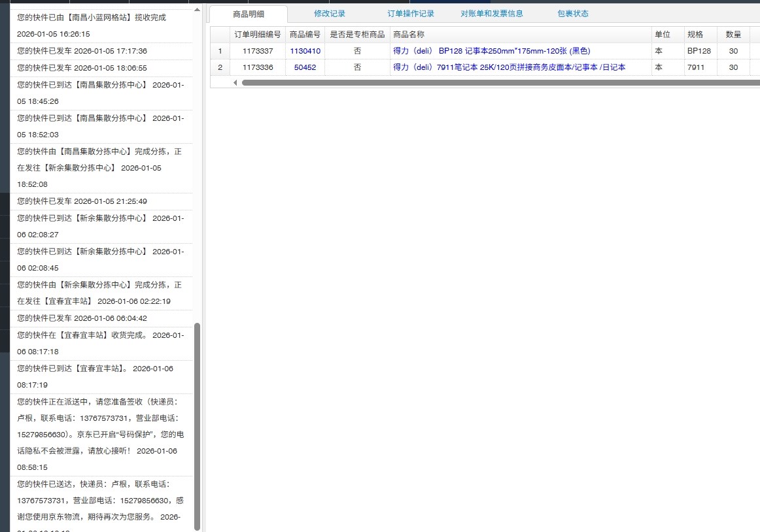Select order detail cell 1173337
This screenshot has height=532, width=760.
[257, 51]
